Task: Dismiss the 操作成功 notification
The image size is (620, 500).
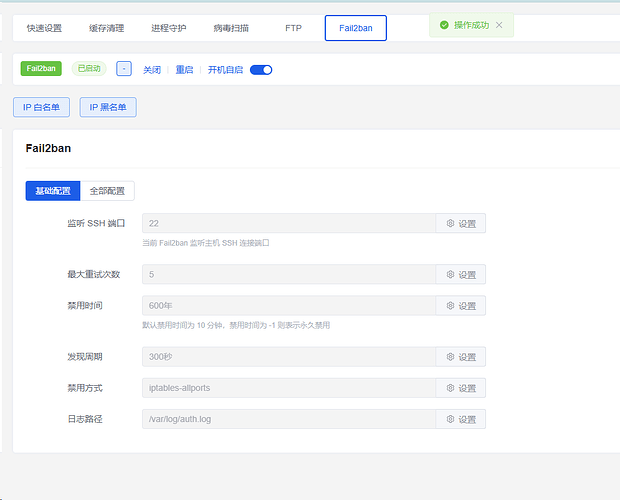Action: (499, 25)
